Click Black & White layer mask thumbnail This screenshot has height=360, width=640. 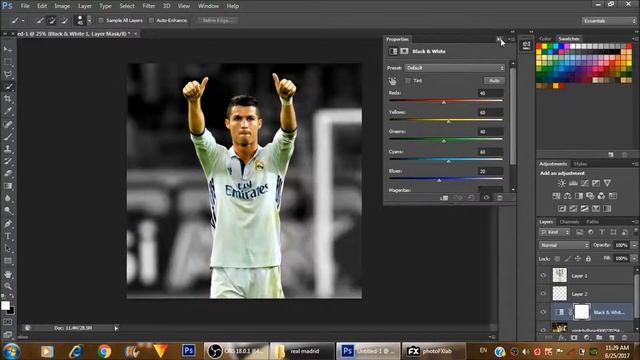click(x=582, y=312)
